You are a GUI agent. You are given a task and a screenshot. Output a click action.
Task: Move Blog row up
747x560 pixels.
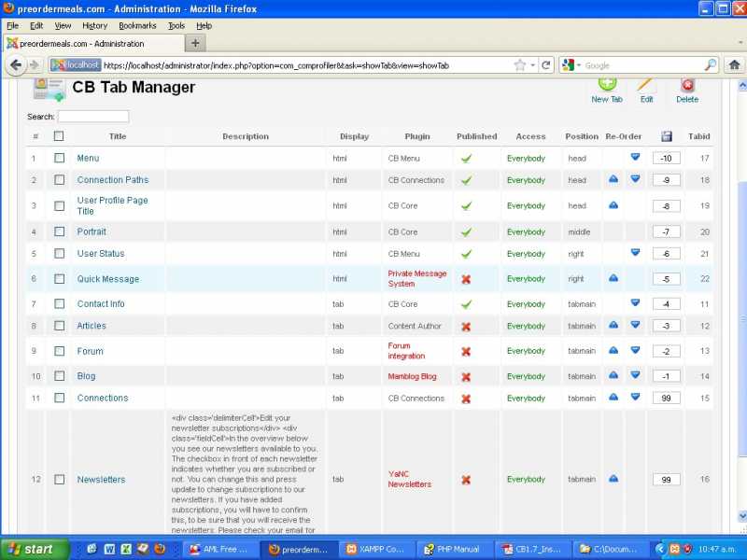coord(613,374)
